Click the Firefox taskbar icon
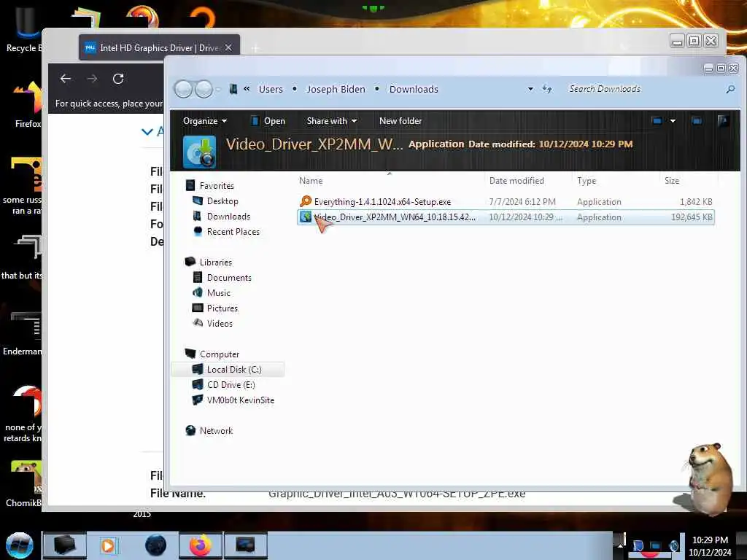The image size is (747, 560). click(x=200, y=545)
